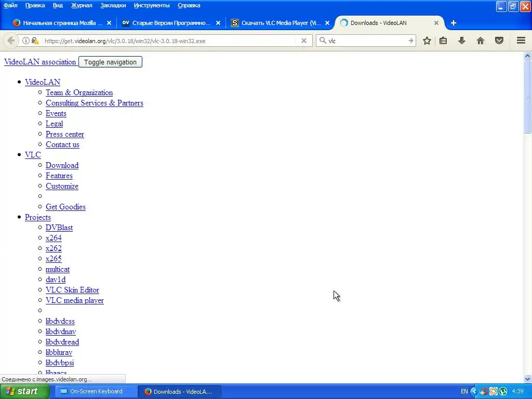This screenshot has width=532, height=399.
Task: Open the Downloads arrow panel
Action: click(462, 41)
